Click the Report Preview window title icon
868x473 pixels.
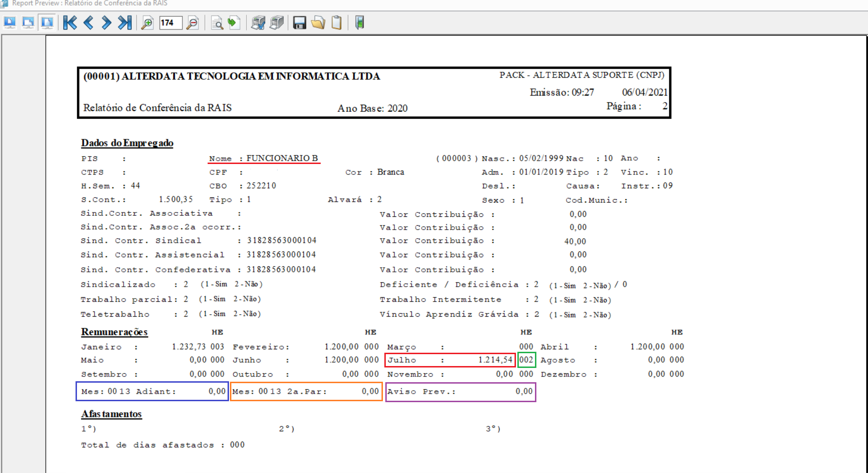tap(4, 3)
